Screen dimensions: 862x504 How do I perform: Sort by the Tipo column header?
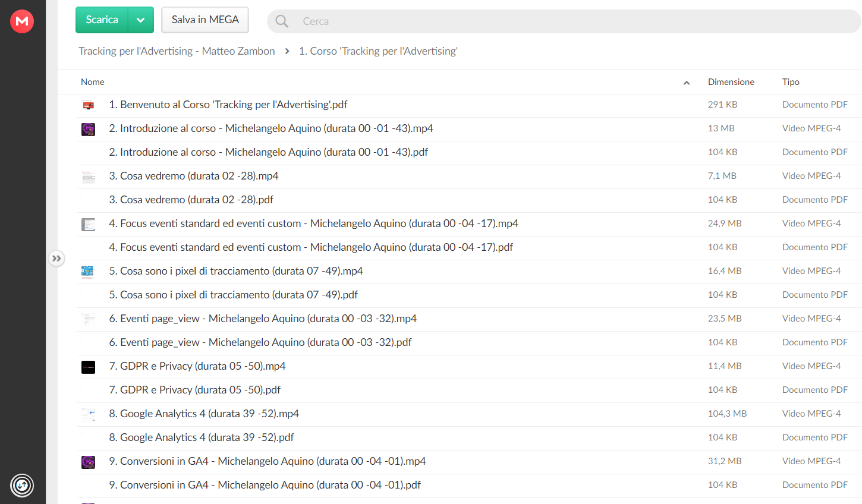[791, 82]
